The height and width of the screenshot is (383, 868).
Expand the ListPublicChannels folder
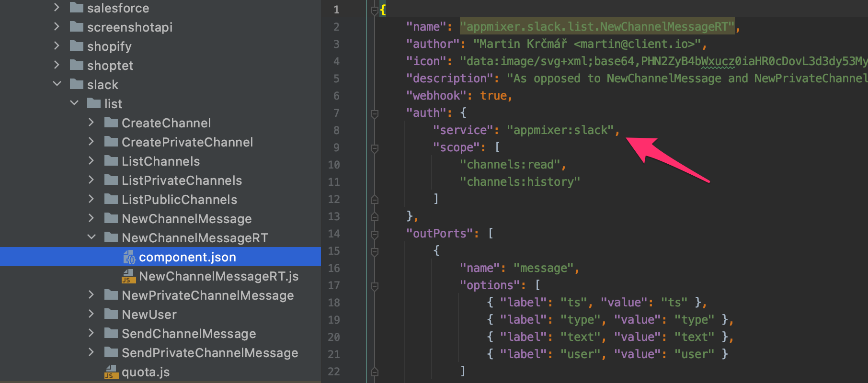coord(91,199)
